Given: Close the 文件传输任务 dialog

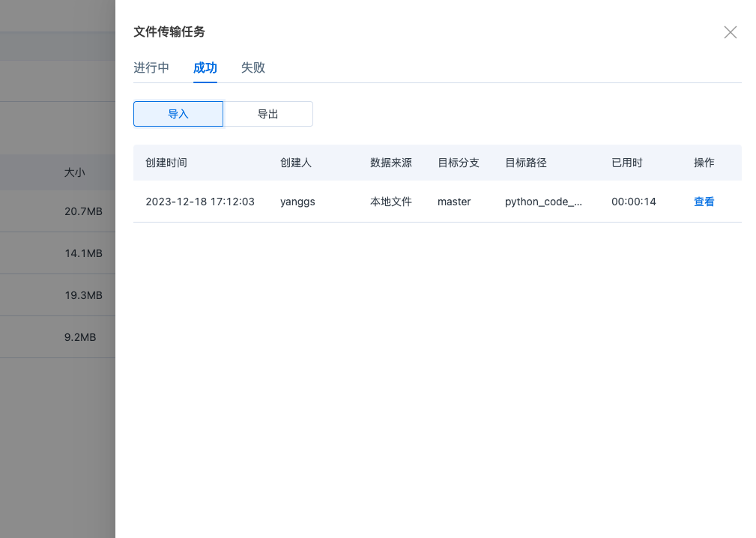Looking at the screenshot, I should (x=730, y=32).
